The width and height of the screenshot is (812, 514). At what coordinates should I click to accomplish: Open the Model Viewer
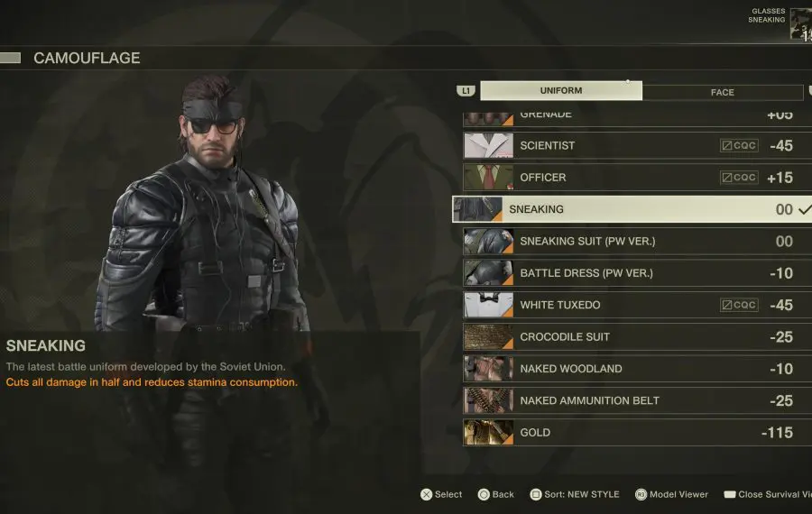point(671,495)
